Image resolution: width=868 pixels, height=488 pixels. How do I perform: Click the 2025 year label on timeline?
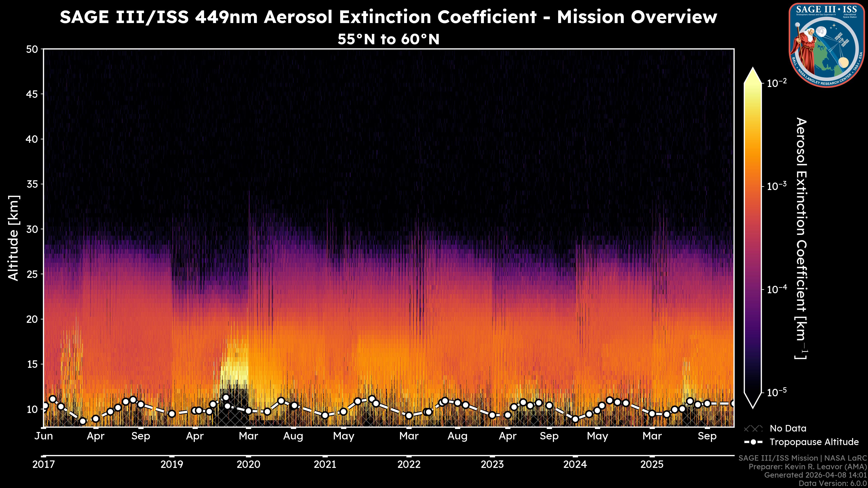click(x=652, y=465)
